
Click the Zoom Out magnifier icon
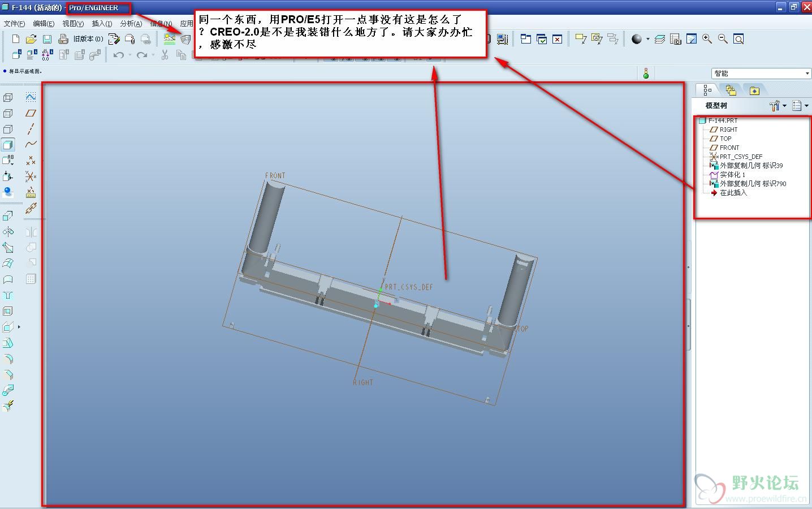[x=723, y=38]
